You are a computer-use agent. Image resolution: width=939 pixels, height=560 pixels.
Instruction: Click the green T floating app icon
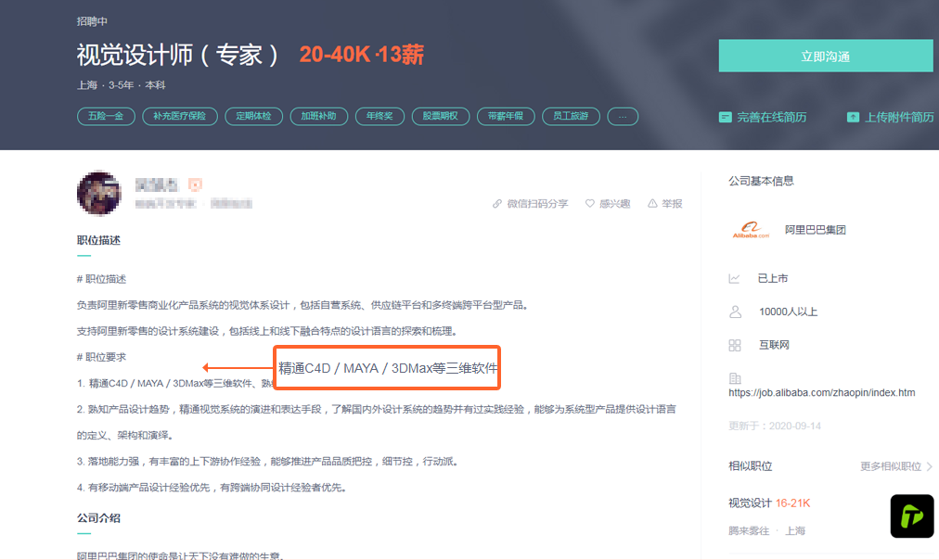(911, 516)
